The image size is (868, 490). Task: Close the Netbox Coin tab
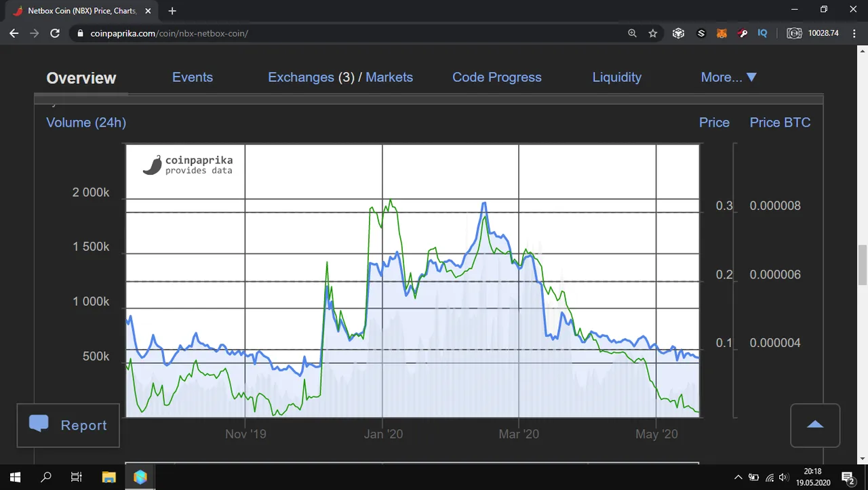[x=148, y=11]
